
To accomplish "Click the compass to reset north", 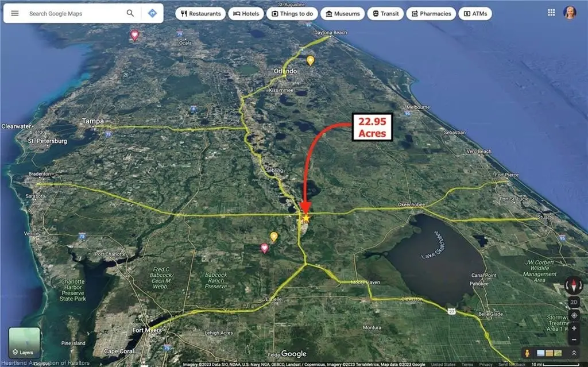I will pyautogui.click(x=574, y=285).
